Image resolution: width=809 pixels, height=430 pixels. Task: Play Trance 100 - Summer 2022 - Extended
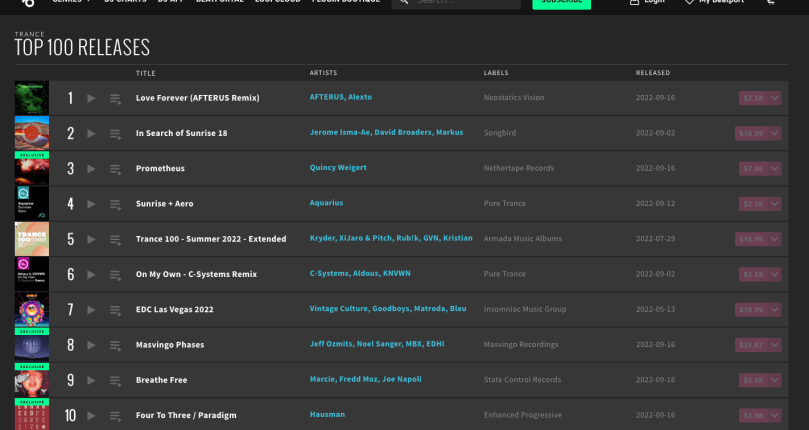(91, 239)
